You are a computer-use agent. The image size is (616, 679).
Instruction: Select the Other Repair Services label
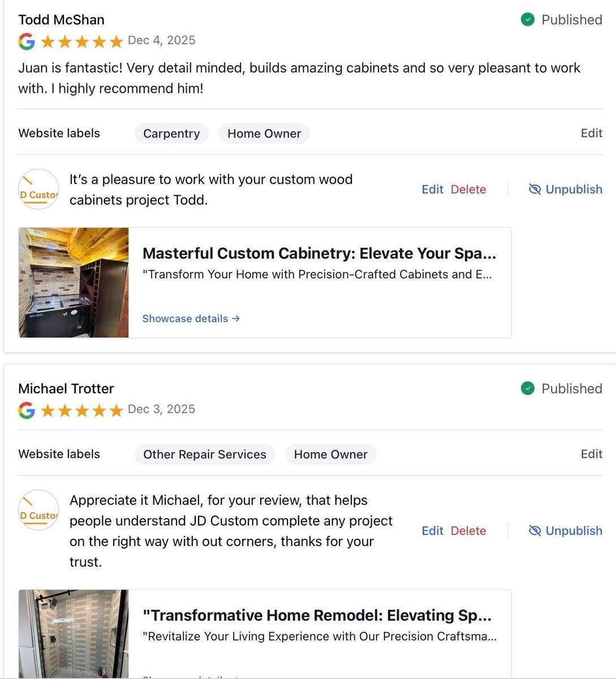[x=205, y=454]
